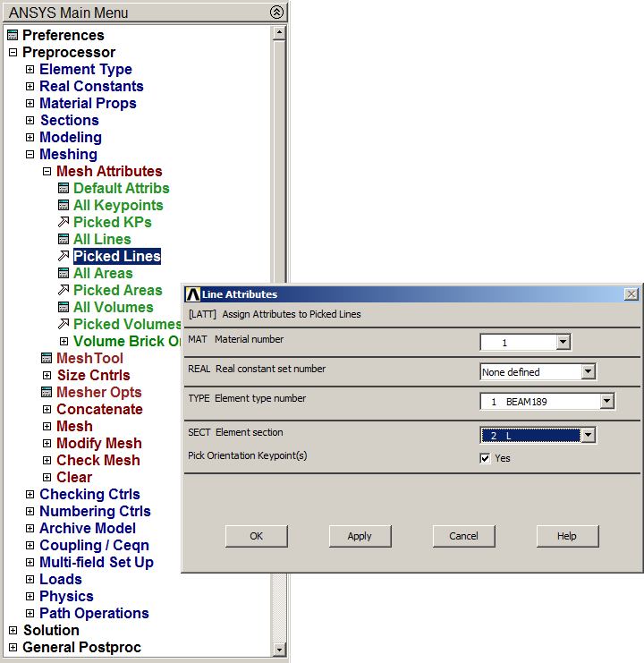This screenshot has height=663, width=644.
Task: Click the collapse chevron icon of ANSYS Main Menu
Action: tap(276, 13)
